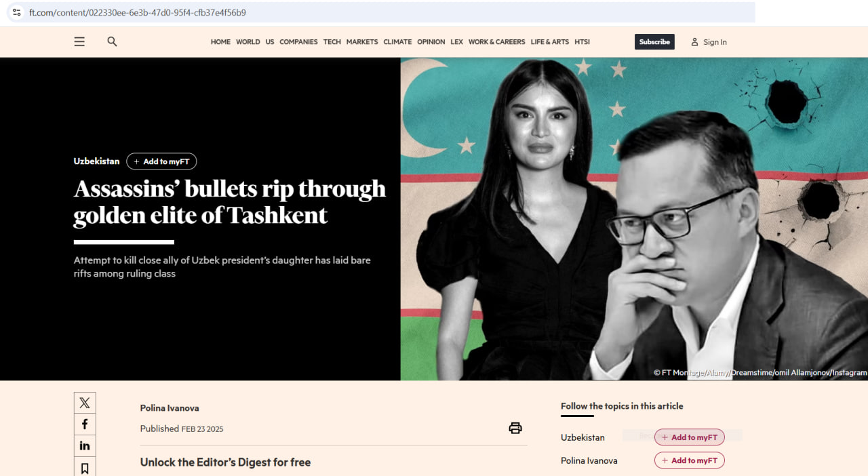Viewport: 868px width, 476px height.
Task: Go to the Markets section
Action: click(362, 42)
